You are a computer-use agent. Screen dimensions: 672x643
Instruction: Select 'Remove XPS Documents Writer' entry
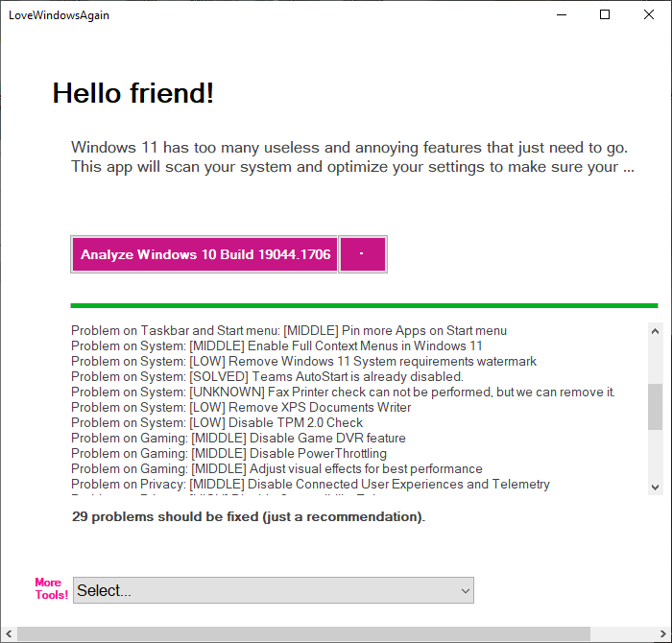(241, 407)
